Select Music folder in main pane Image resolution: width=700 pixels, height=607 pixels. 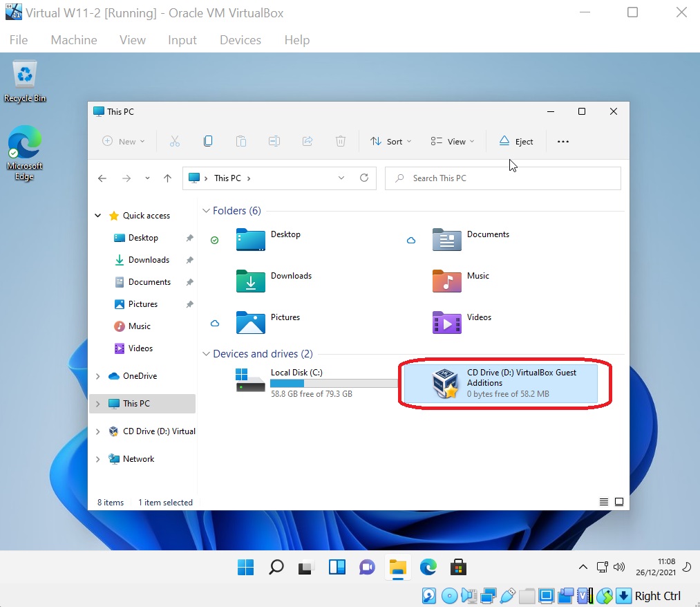pyautogui.click(x=461, y=281)
